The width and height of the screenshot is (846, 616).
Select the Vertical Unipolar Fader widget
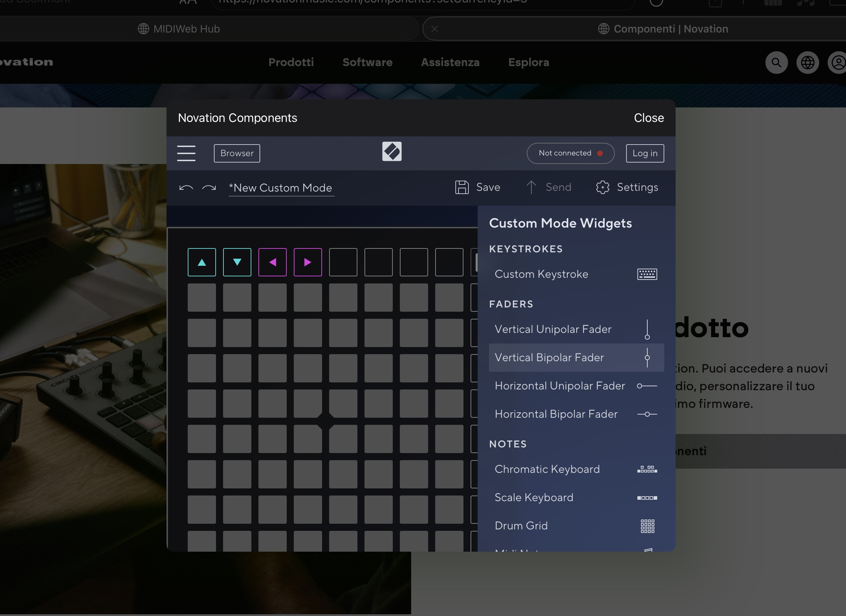[576, 329]
